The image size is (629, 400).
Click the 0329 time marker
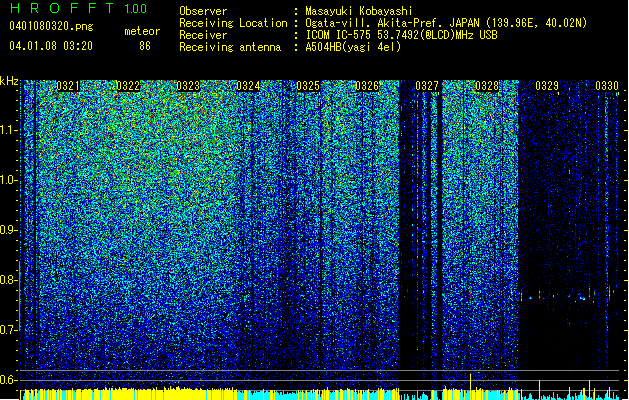click(x=547, y=86)
